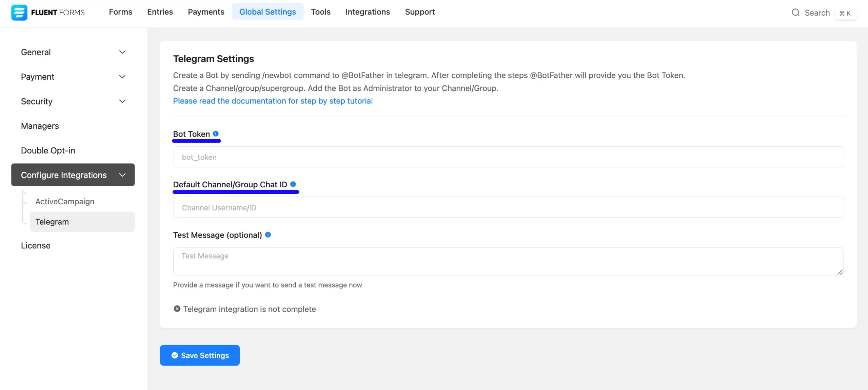Image resolution: width=868 pixels, height=390 pixels.
Task: Open Managers settings in sidebar
Action: click(x=40, y=126)
